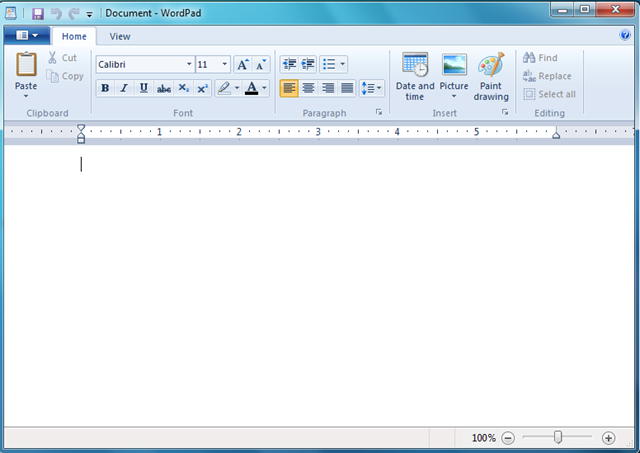
Task: Redo the last action
Action: coord(74,13)
